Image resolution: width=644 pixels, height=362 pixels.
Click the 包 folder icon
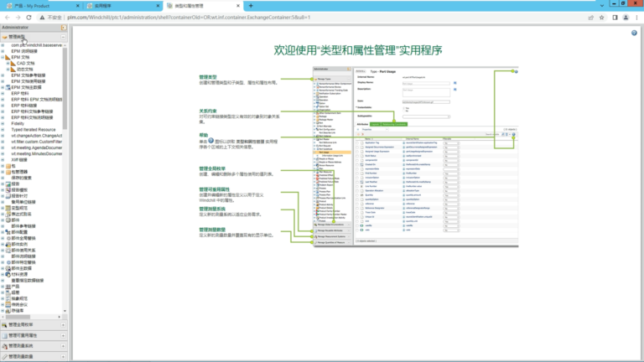8,166
